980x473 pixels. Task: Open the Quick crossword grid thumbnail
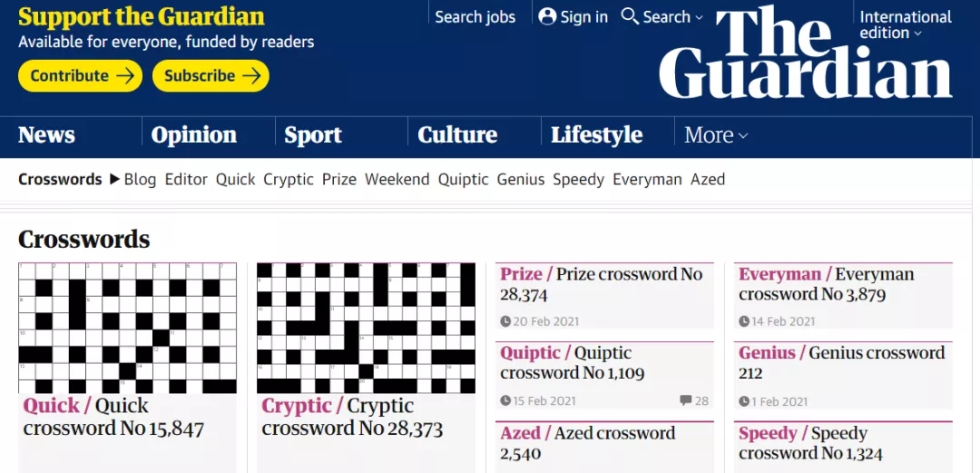127,328
